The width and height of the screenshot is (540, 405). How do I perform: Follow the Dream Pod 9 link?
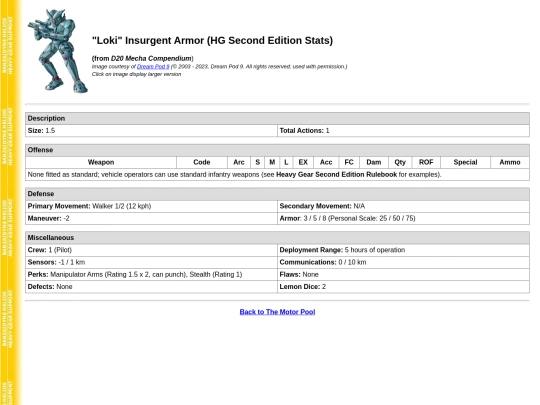pyautogui.click(x=153, y=66)
